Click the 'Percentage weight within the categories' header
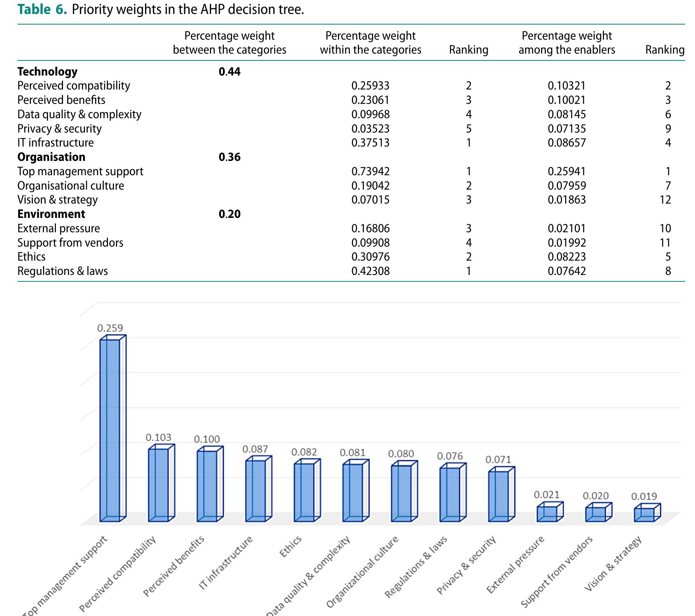This screenshot has width=695, height=616. [x=370, y=43]
